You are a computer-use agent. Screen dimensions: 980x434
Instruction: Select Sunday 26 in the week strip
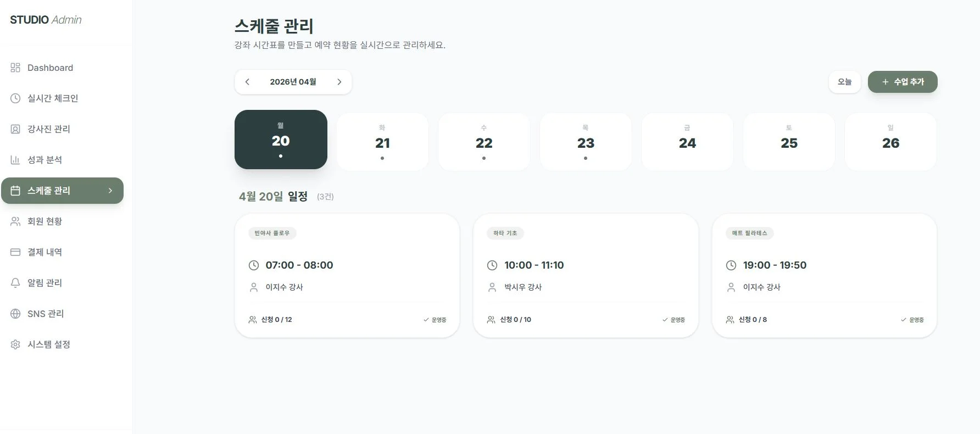[890, 141]
